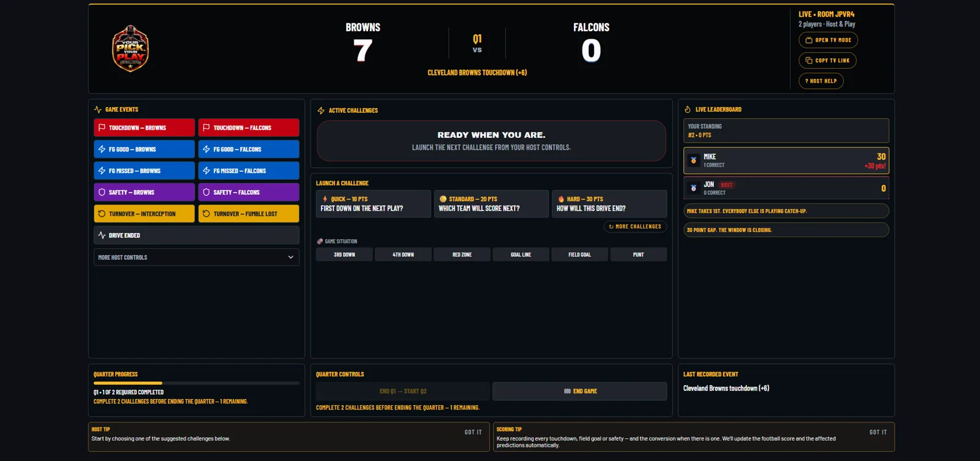This screenshot has width=980, height=461.
Task: Launch How Will This Drive End challenge
Action: [x=609, y=204]
